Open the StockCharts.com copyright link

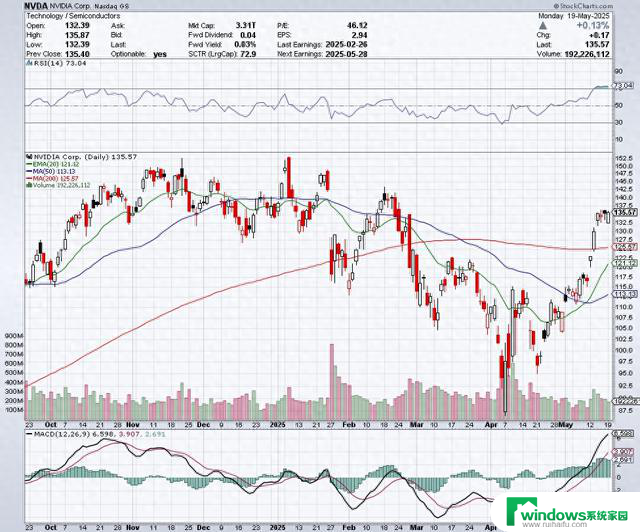[x=583, y=6]
